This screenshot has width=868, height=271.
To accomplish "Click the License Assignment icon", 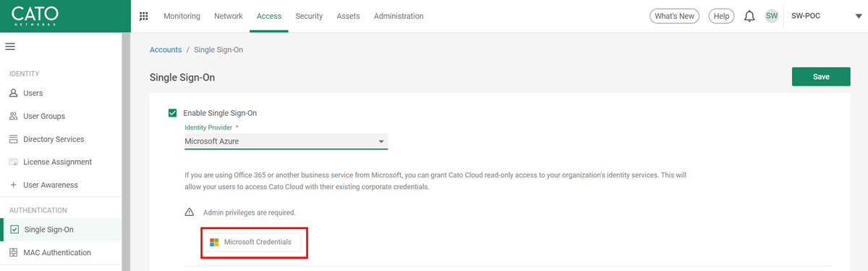I will click(x=13, y=162).
